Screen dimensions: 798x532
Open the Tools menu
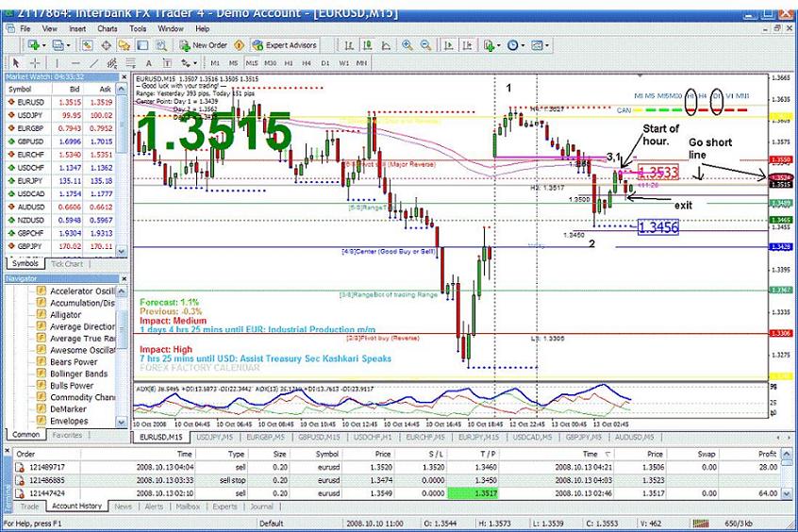pos(138,29)
